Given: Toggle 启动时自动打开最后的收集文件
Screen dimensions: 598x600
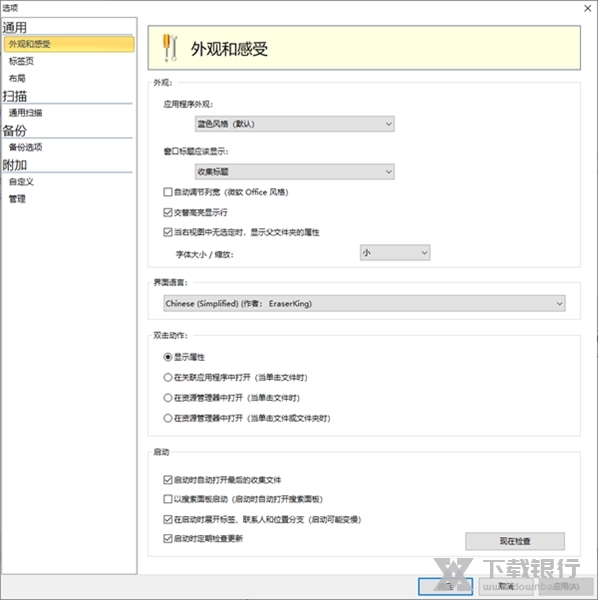Looking at the screenshot, I should click(x=168, y=479).
